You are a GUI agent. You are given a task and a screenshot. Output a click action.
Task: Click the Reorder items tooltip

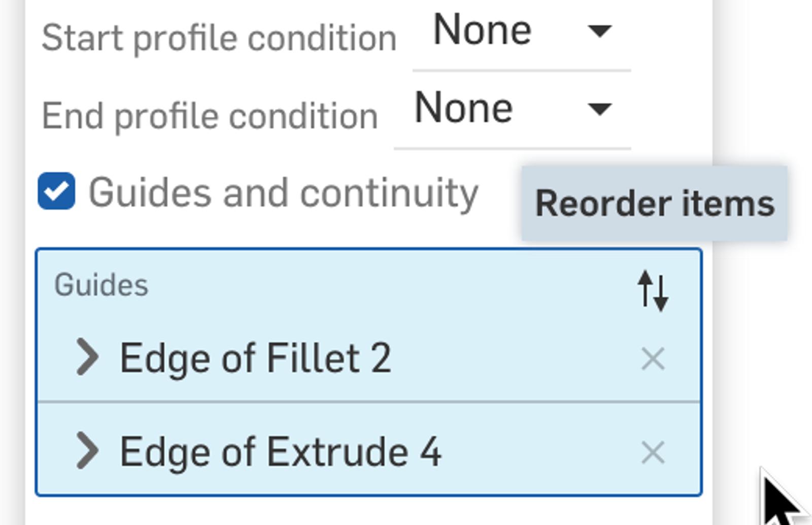654,204
